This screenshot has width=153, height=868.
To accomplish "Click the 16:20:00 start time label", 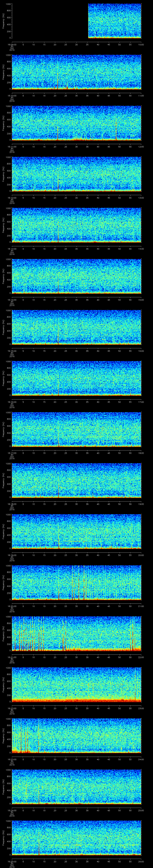I will coord(12,606).
